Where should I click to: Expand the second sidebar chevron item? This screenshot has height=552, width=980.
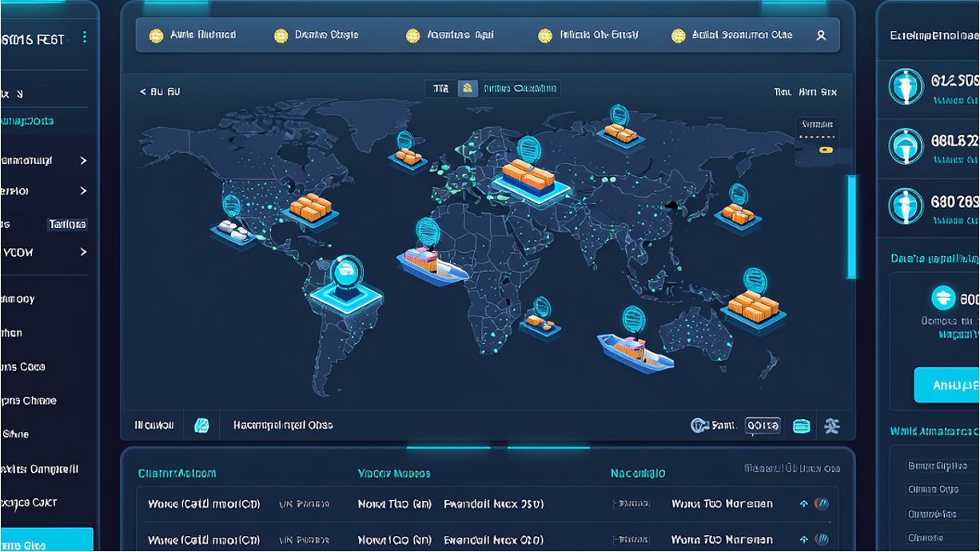click(x=83, y=191)
